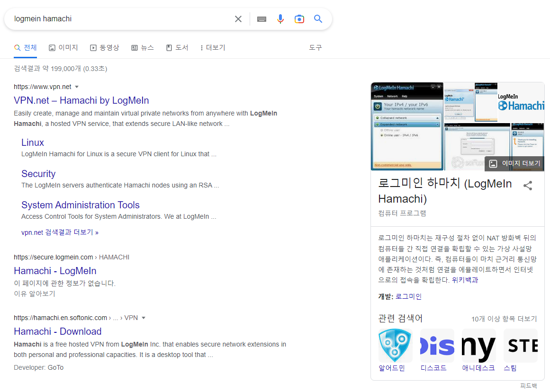Click 10개 이상 항목 더보기
Screen dimensions: 550x392
[x=504, y=319]
